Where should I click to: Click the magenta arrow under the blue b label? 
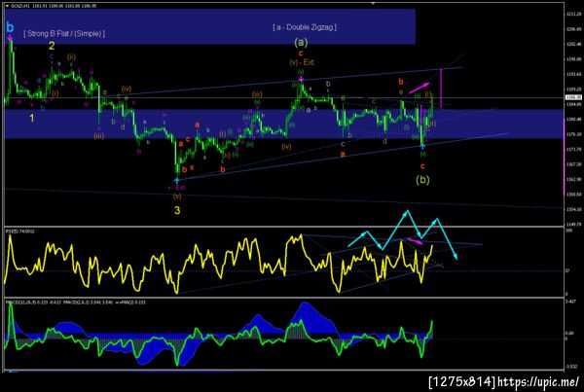click(10, 37)
